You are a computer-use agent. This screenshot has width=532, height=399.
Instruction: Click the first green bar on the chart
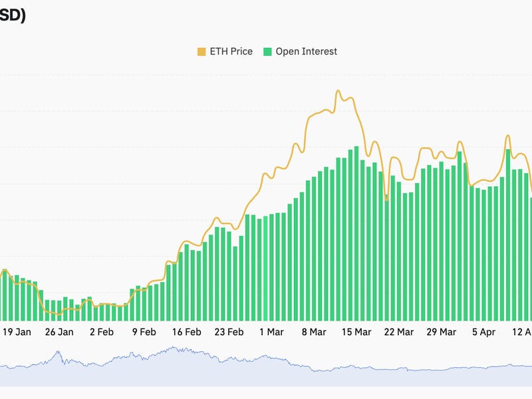[x=4, y=293]
